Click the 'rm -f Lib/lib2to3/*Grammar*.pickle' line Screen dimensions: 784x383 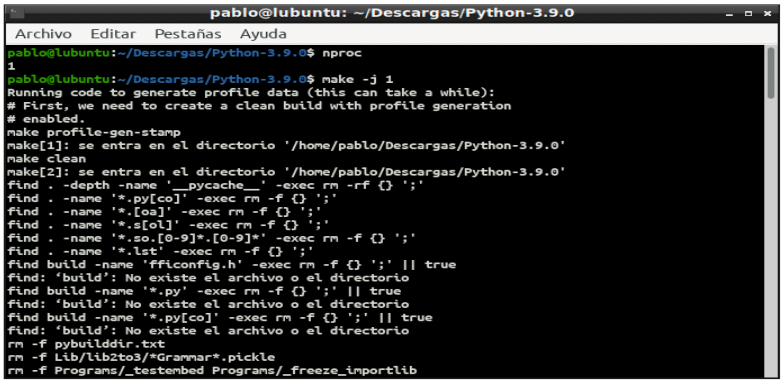(141, 358)
